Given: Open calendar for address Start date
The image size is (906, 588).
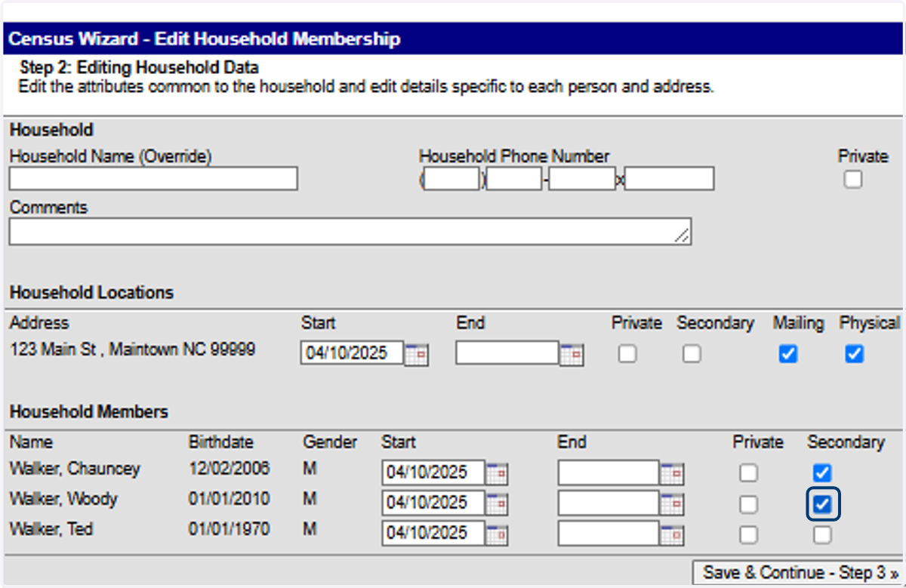Looking at the screenshot, I should 417,354.
